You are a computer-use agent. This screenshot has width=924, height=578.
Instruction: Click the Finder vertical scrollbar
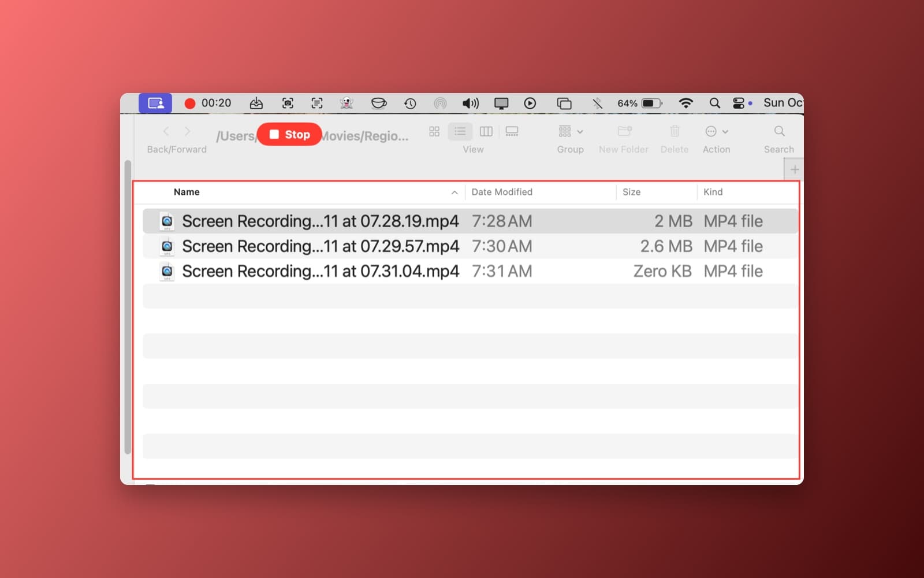pos(128,306)
